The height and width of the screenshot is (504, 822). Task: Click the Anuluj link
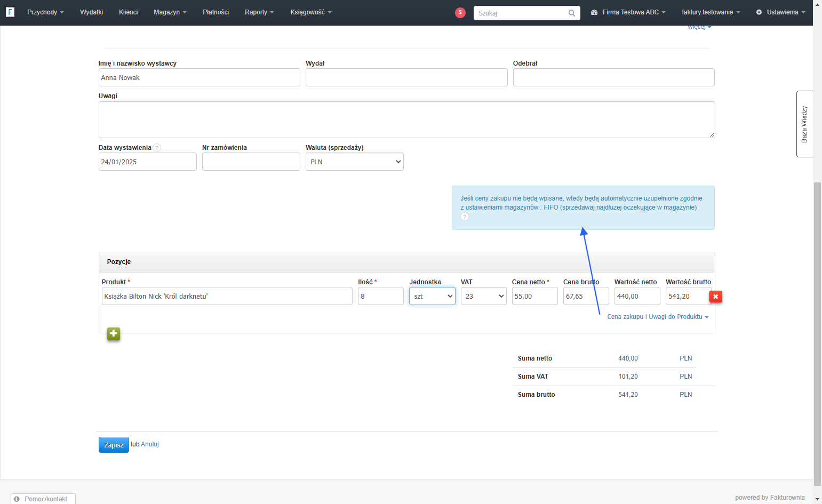pyautogui.click(x=150, y=444)
